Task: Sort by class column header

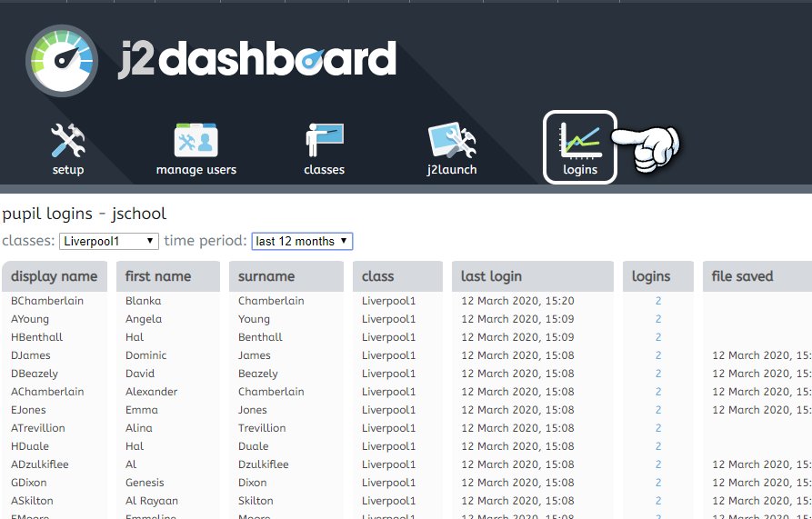Action: tap(397, 276)
